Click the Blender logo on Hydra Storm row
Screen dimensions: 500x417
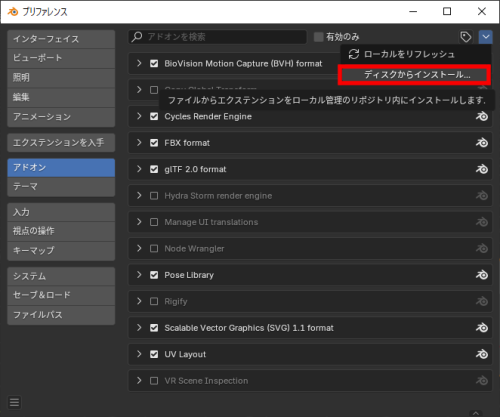(482, 196)
